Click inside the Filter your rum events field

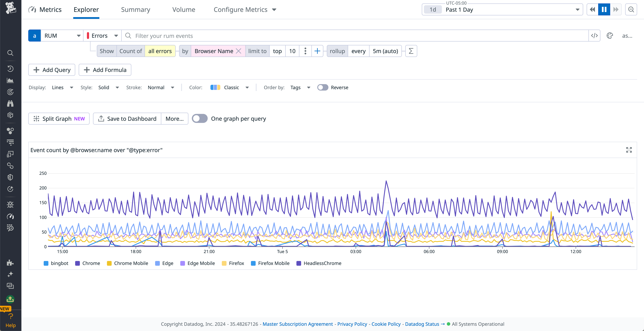pos(225,36)
